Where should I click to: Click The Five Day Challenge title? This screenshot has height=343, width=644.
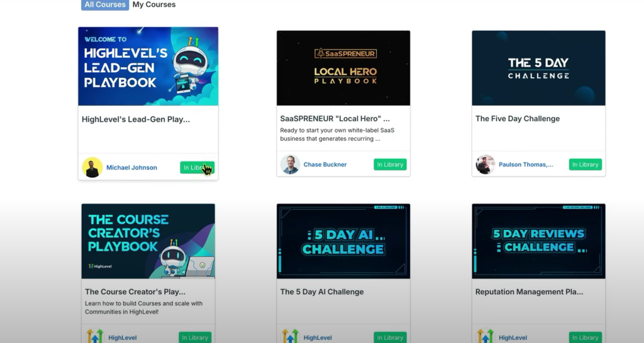518,119
